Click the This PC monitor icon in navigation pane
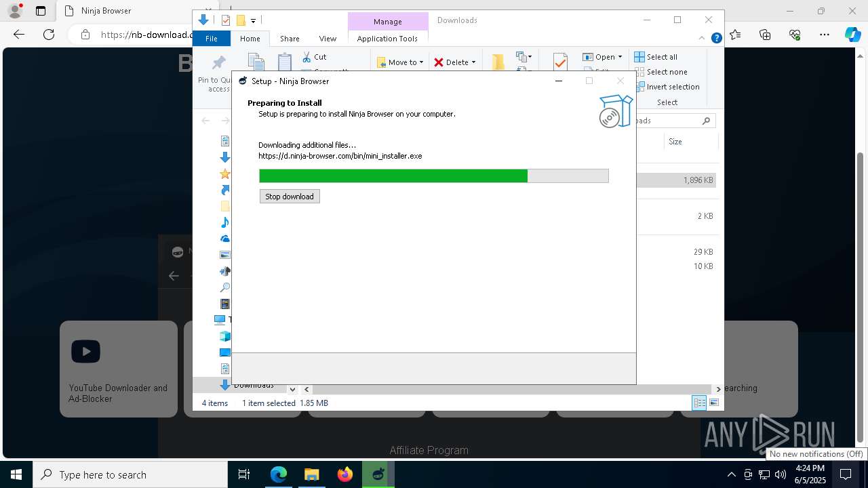The height and width of the screenshot is (488, 868). tap(220, 319)
